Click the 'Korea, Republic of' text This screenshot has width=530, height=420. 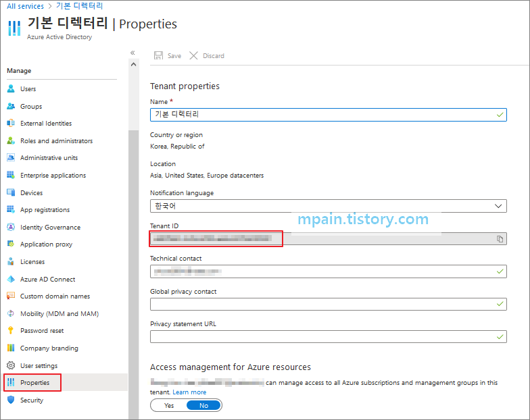[177, 146]
